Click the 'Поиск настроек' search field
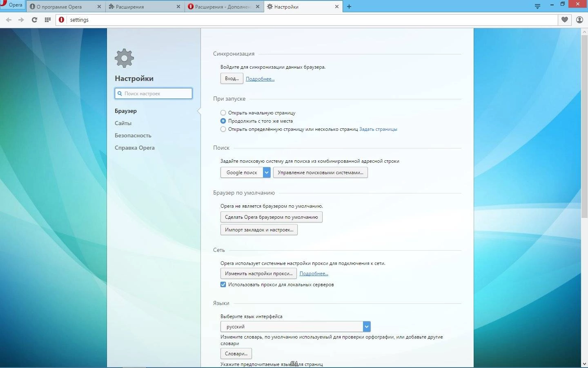Screen dimensions: 588x368 (154, 93)
